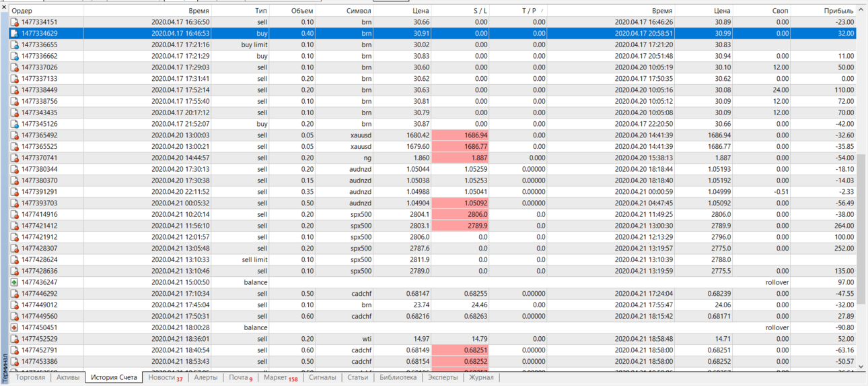
Task: Click the order icon for 1477449560
Action: tap(14, 316)
